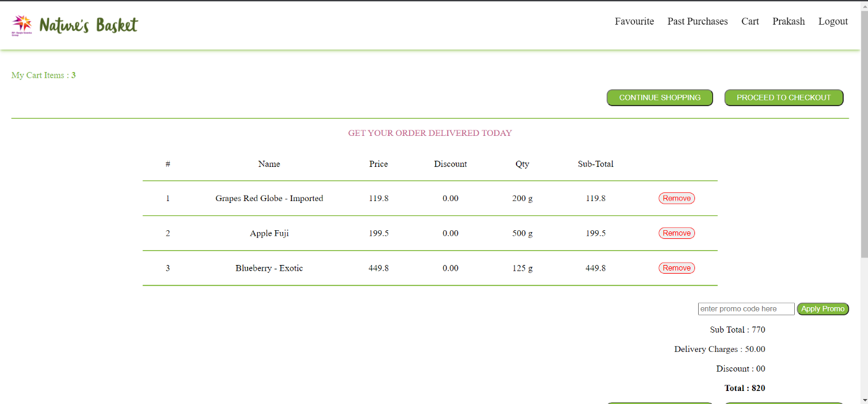Open the Prakash profile link

click(x=788, y=22)
